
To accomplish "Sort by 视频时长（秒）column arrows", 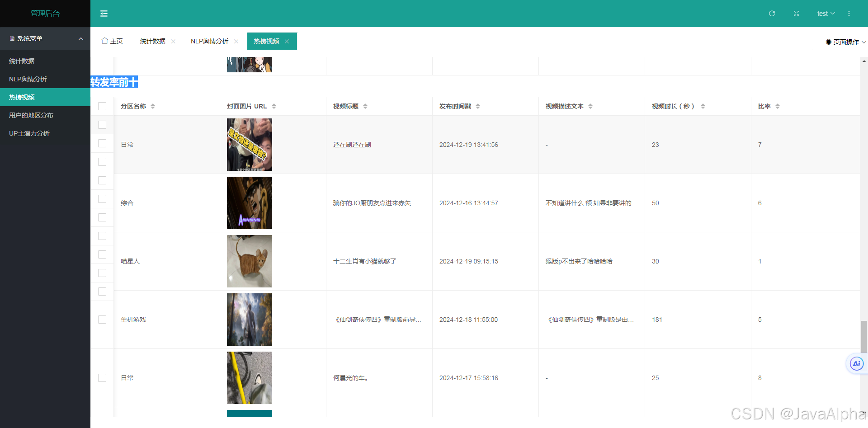I will tap(703, 106).
